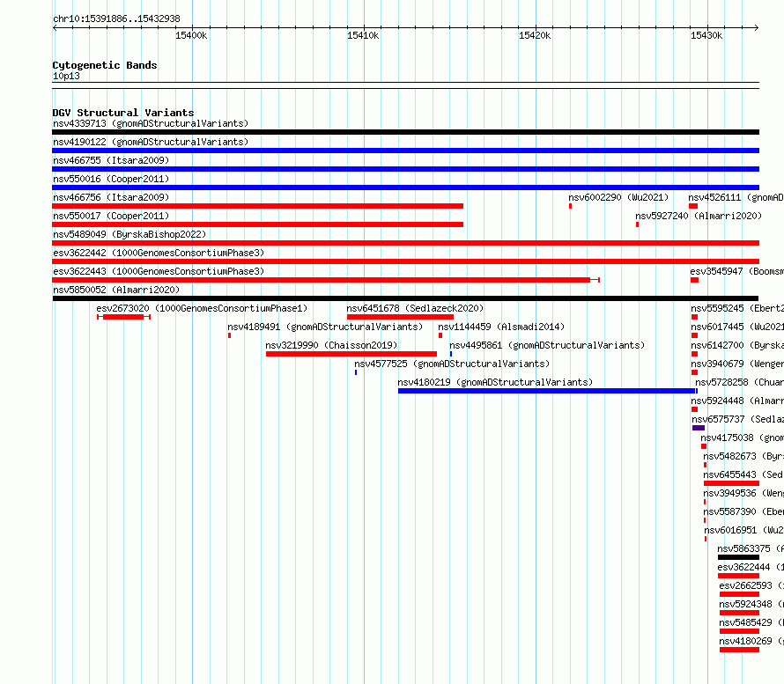Open nsv4180219 gnomADStructuralVariants label

tap(495, 382)
